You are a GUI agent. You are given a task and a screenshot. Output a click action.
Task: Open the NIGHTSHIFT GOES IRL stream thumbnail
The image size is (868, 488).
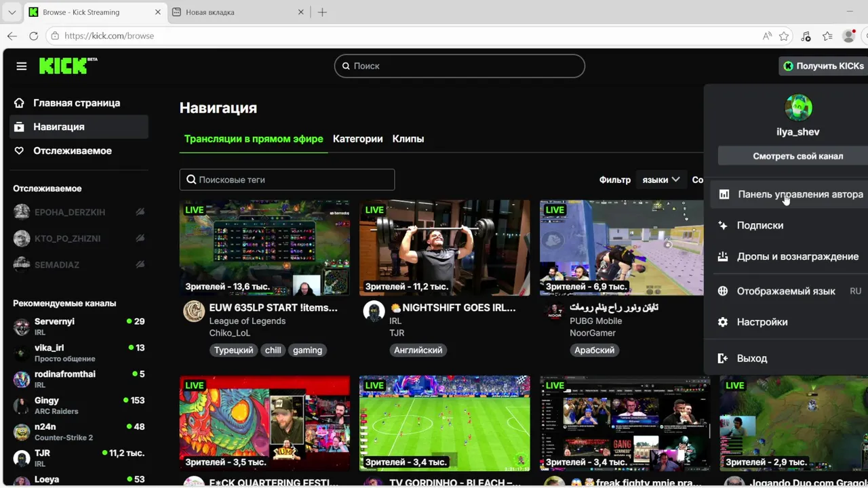445,248
